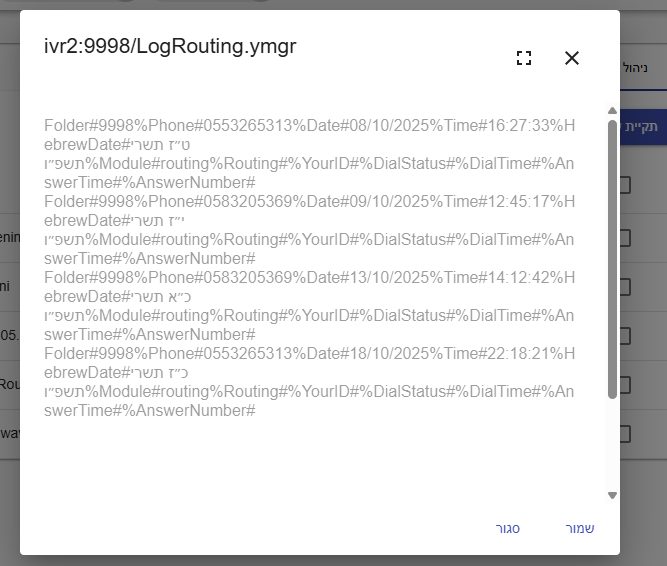667x566 pixels.
Task: Click the scrollbar up arrow in log viewer
Action: pos(612,110)
